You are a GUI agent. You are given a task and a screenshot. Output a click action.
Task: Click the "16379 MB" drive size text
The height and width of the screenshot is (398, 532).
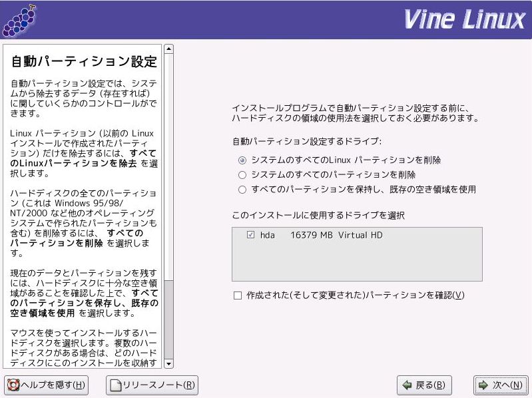pyautogui.click(x=312, y=235)
